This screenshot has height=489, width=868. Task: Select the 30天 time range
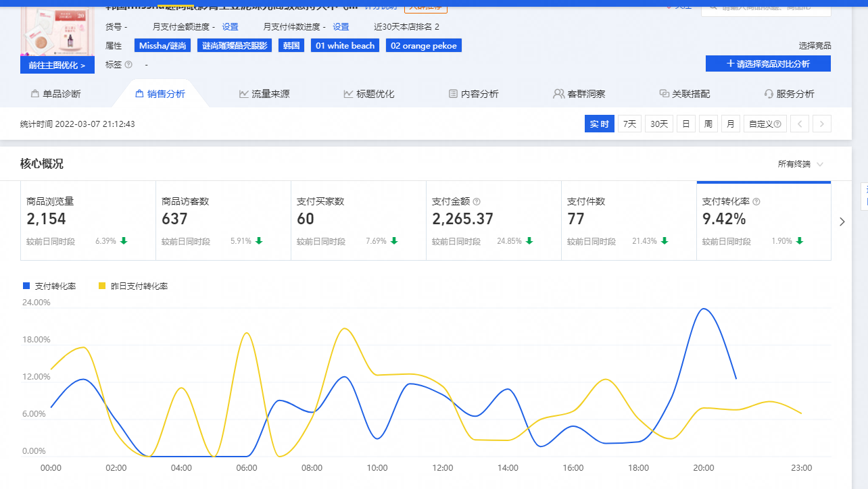tap(659, 124)
